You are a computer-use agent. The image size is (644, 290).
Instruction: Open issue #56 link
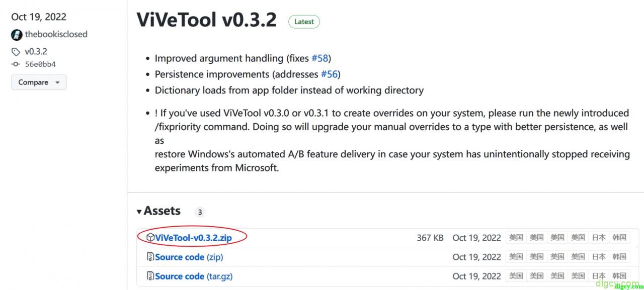point(329,74)
